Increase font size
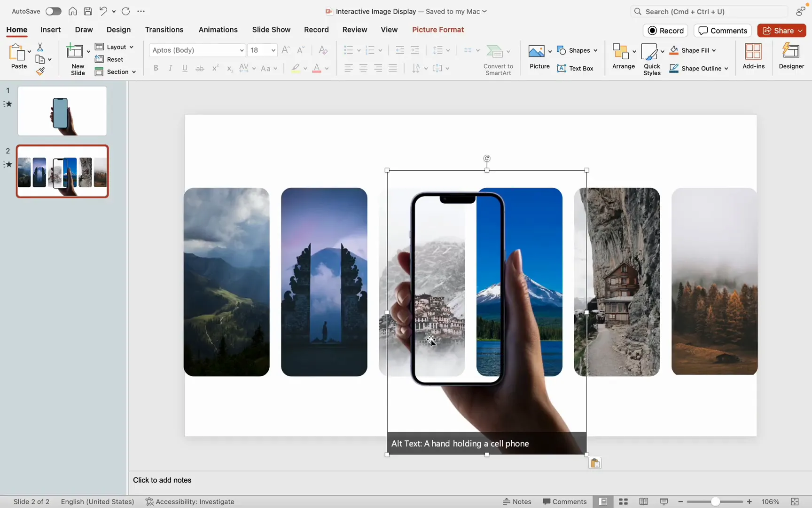The width and height of the screenshot is (812, 508). pos(286,50)
